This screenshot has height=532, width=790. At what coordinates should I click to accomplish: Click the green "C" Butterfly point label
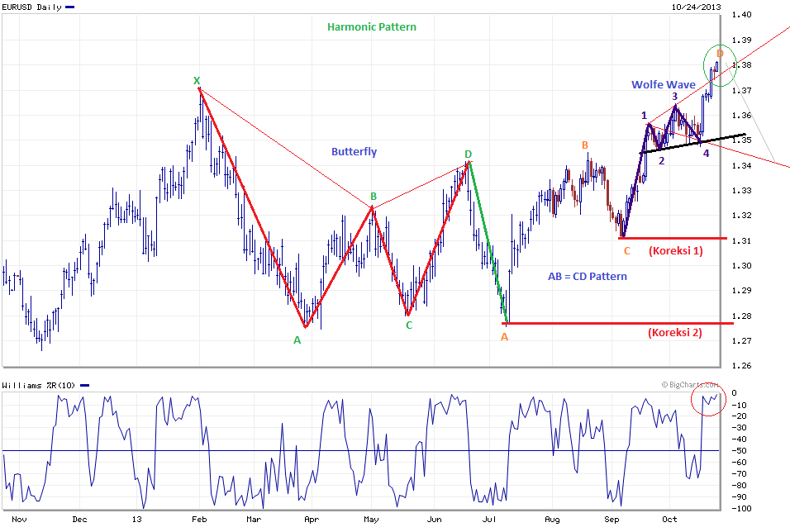pyautogui.click(x=409, y=325)
